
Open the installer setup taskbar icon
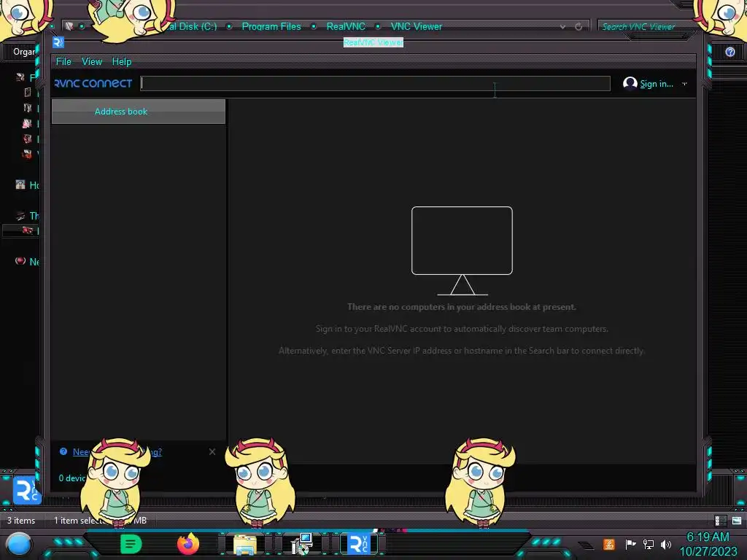[301, 544]
